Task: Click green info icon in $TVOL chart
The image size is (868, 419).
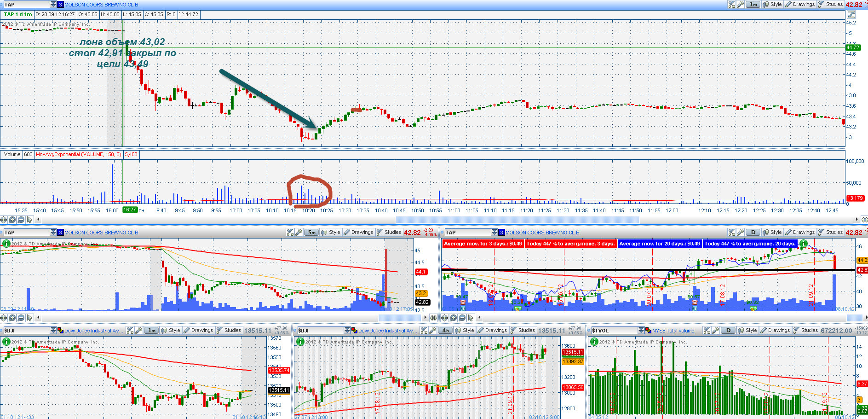Action: coord(594,342)
